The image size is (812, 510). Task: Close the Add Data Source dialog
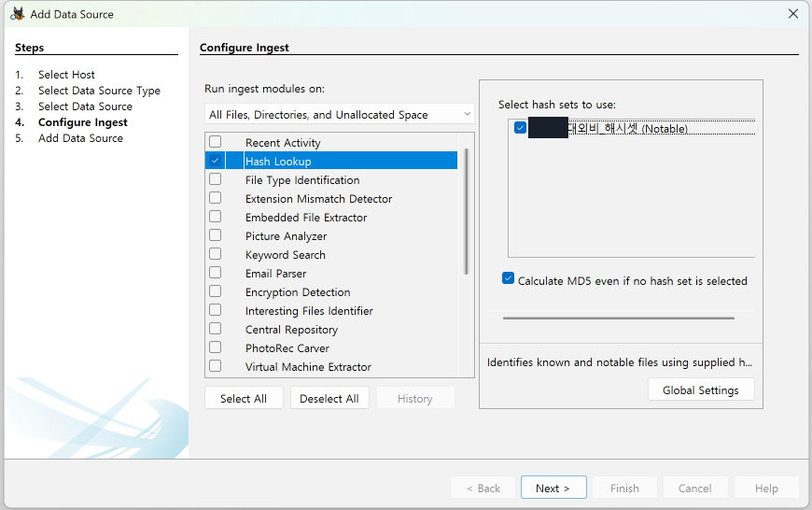(x=792, y=13)
